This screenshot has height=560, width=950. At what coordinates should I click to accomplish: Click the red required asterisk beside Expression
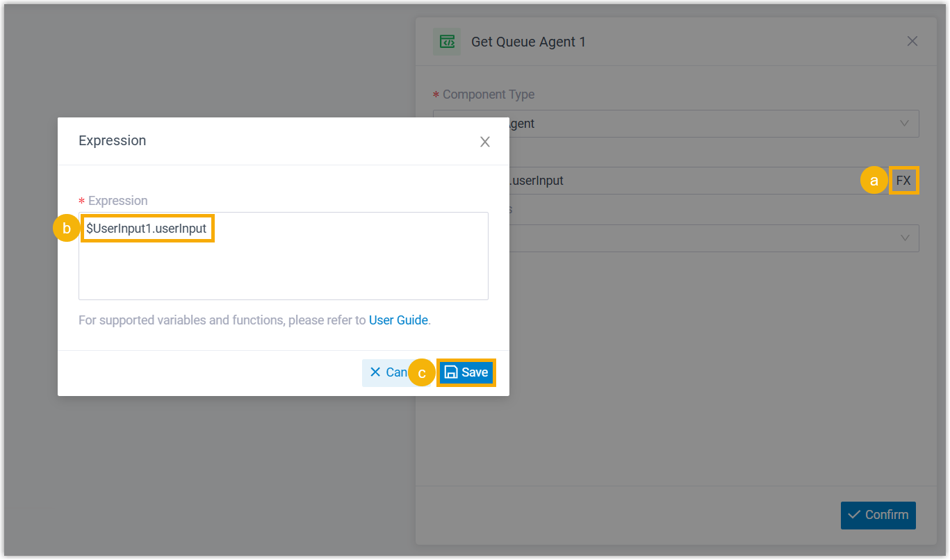point(80,201)
